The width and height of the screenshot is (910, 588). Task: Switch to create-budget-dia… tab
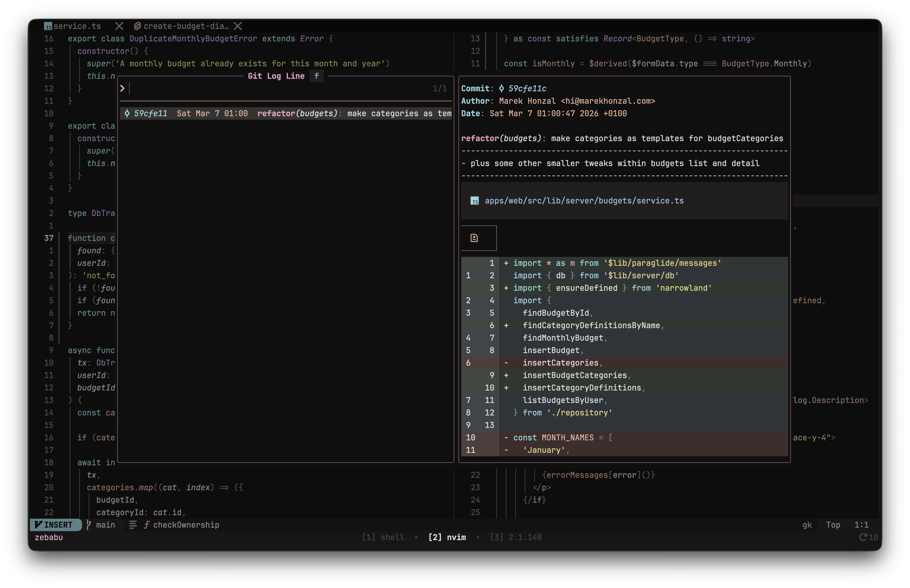pos(186,26)
